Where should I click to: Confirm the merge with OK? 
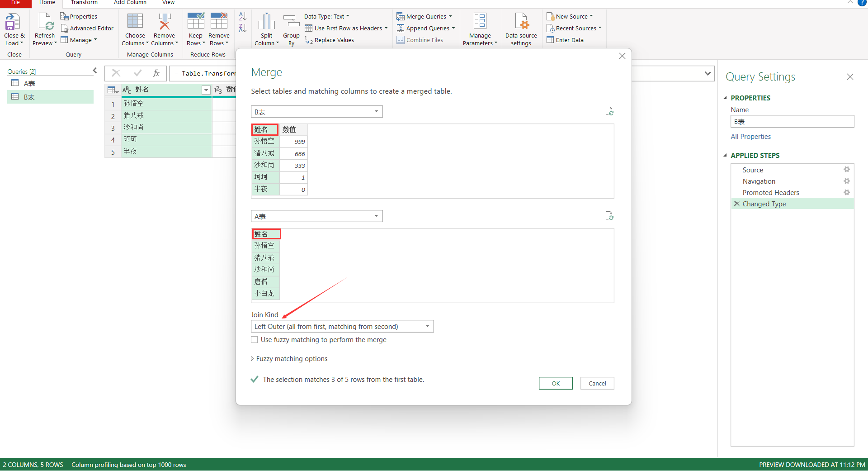(x=556, y=383)
